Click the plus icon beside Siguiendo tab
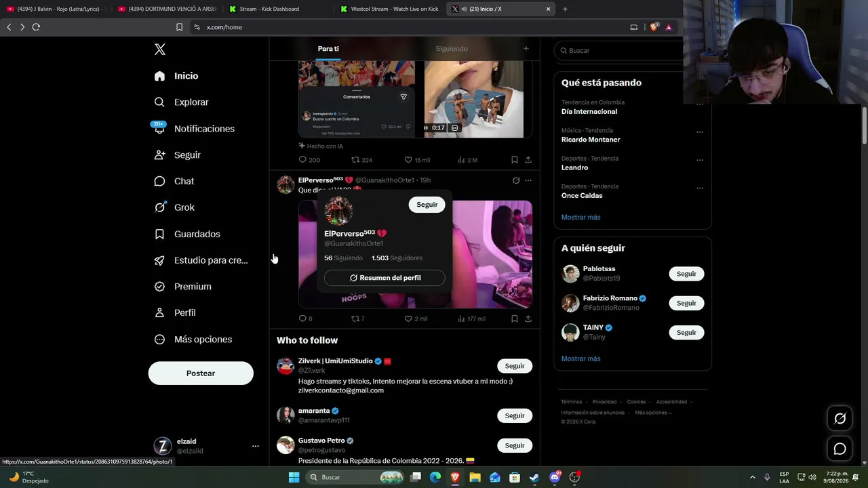 click(526, 49)
